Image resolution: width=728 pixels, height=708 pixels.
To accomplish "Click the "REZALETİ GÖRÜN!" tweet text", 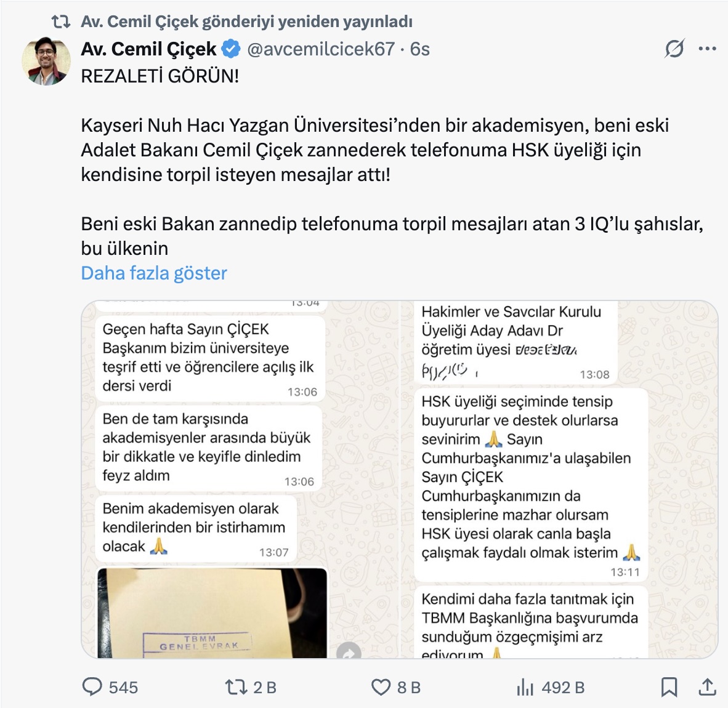I will click(160, 76).
